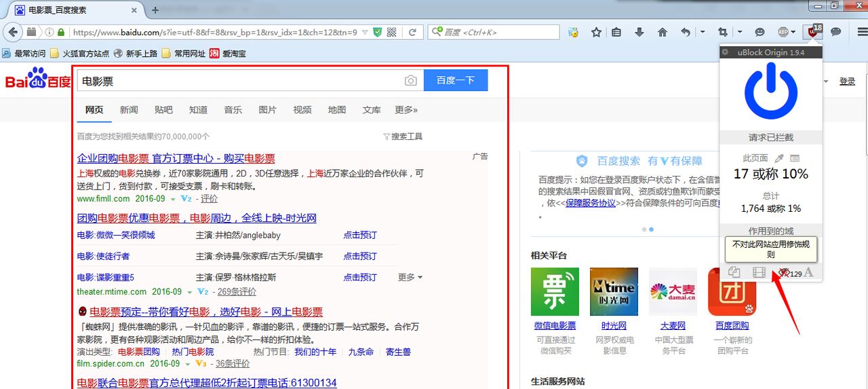Screen dimensions: 868x389
Task: Go to home page icon
Action: (x=663, y=32)
